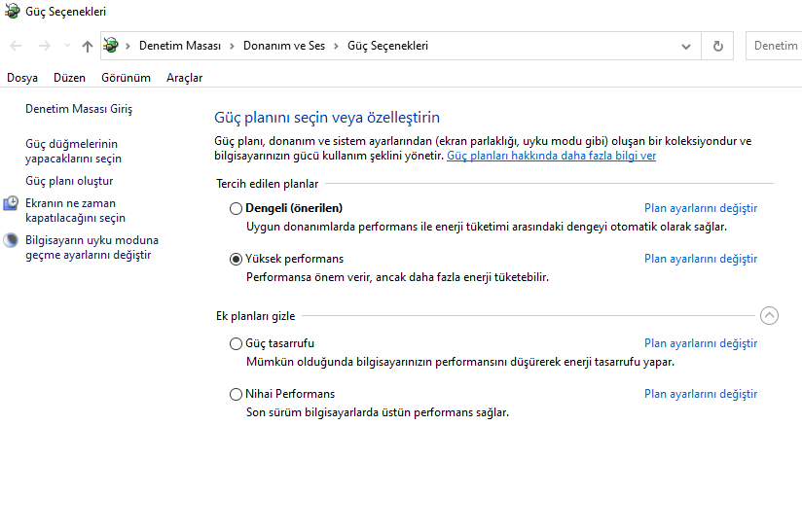Click the forward navigation arrow

pyautogui.click(x=44, y=46)
